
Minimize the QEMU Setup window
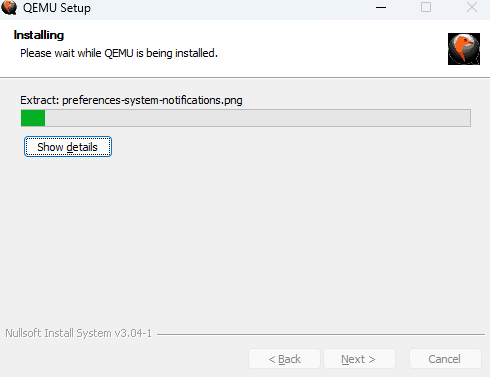pos(381,7)
